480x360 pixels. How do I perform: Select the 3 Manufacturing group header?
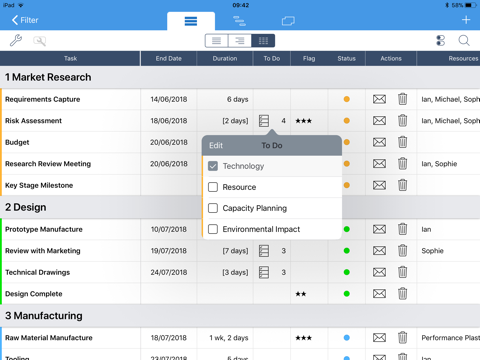240,315
